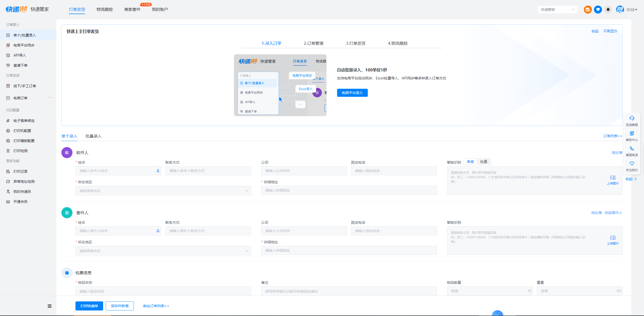Open the 物流跟踪 top menu
The width and height of the screenshot is (644, 316).
click(105, 10)
